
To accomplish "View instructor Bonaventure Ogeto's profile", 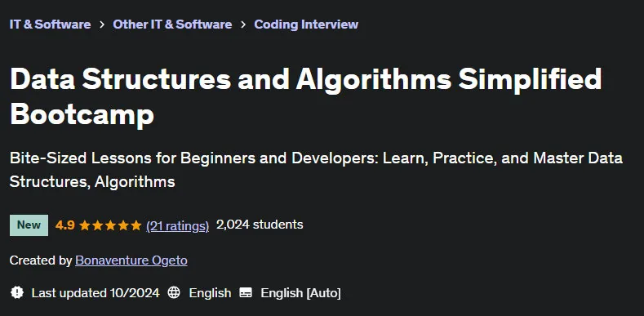I will (131, 260).
